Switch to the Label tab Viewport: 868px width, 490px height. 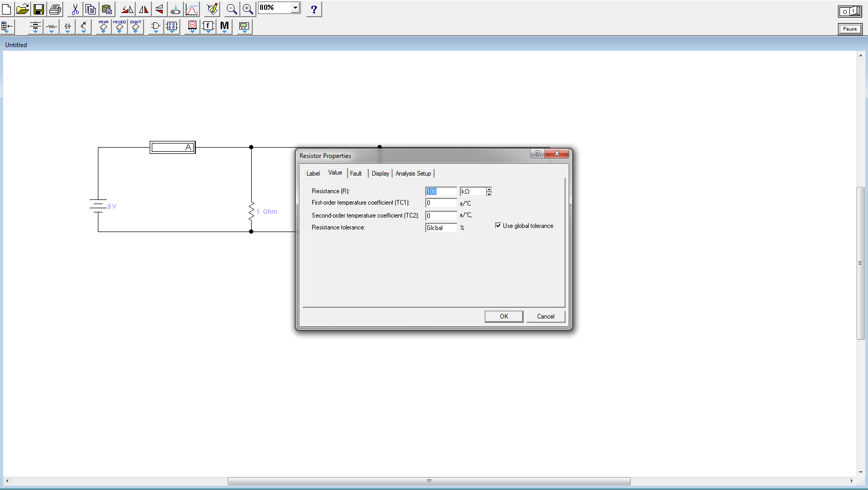pos(313,174)
